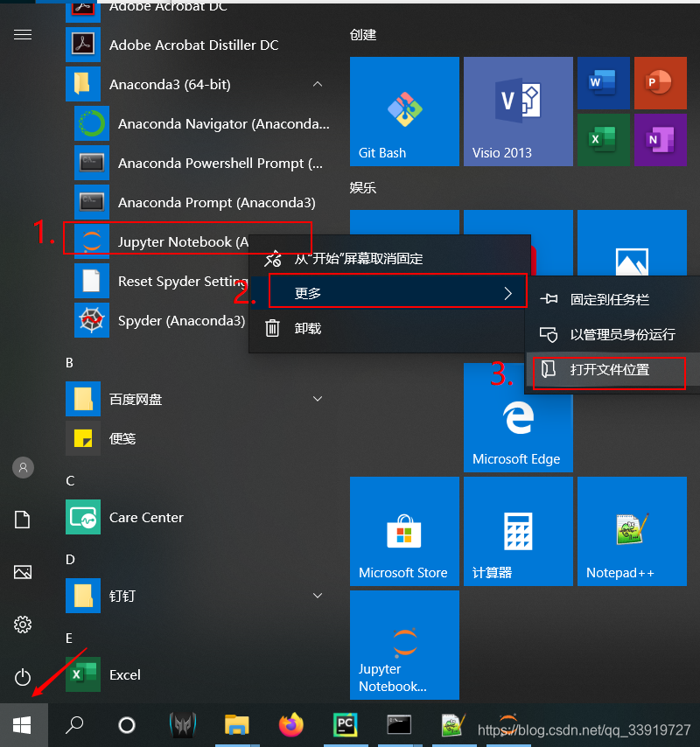
Task: Open the Excel small tile
Action: point(604,140)
